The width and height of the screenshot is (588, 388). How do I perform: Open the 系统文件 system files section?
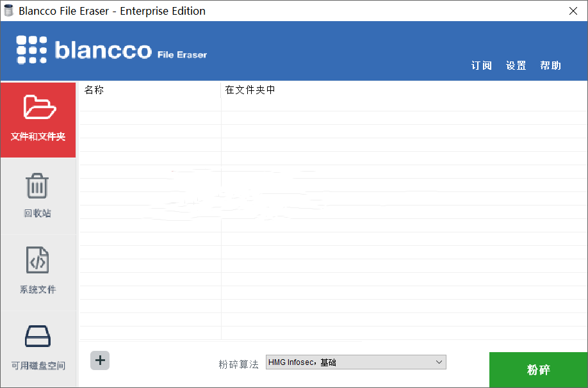pos(38,273)
